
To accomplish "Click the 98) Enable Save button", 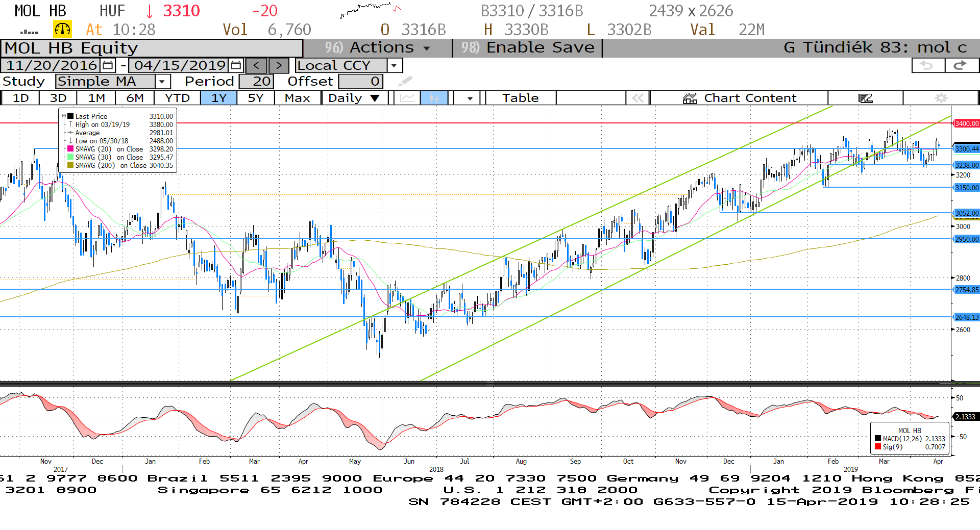I will pyautogui.click(x=528, y=48).
